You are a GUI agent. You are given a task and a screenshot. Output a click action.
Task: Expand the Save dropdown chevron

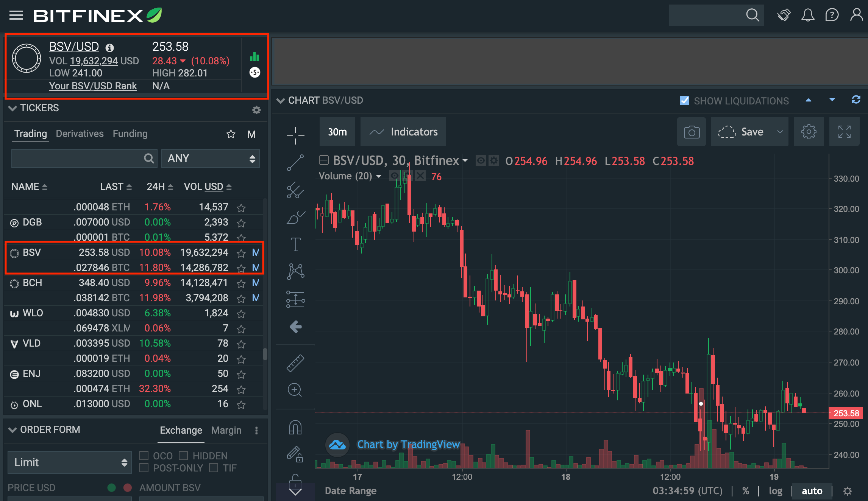point(781,132)
